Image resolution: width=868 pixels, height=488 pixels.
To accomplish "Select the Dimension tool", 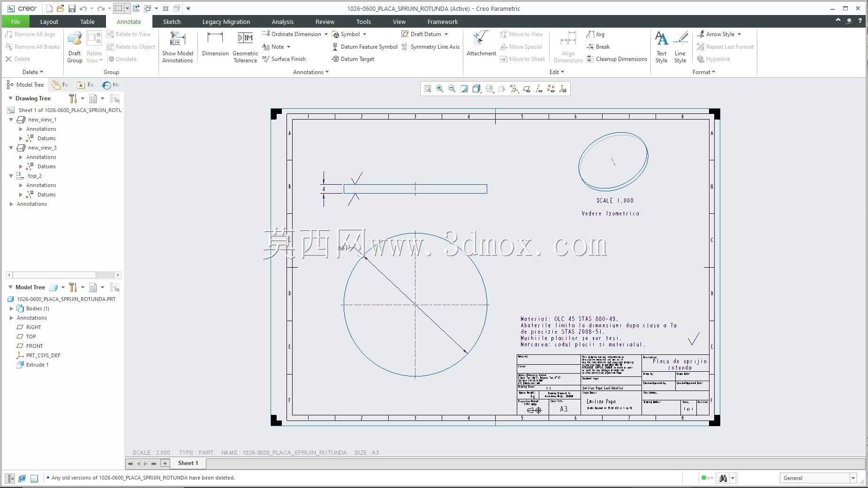I will [x=215, y=45].
